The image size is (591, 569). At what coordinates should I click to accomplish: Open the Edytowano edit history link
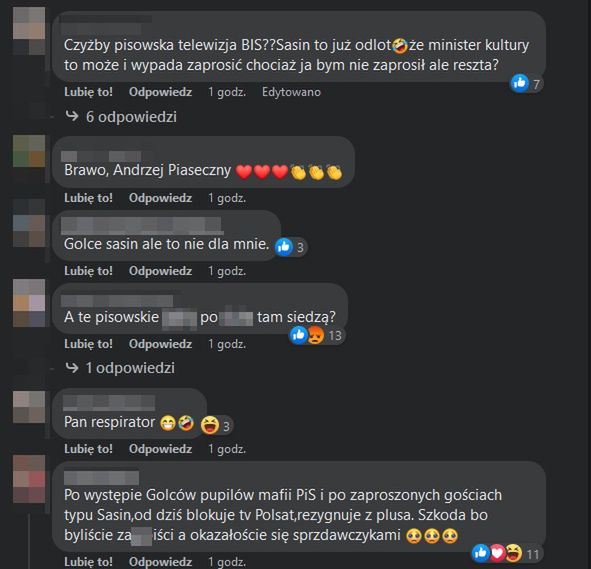(x=291, y=92)
